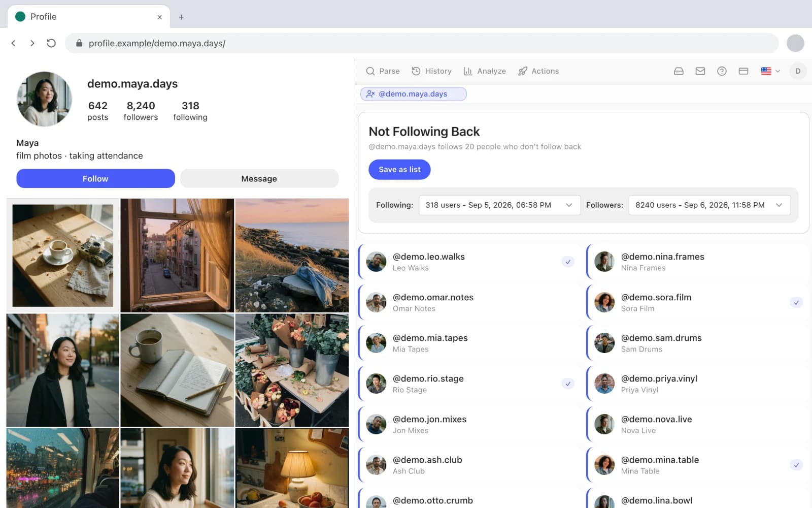Follow demo.maya.days profile
The height and width of the screenshot is (508, 812).
click(95, 179)
